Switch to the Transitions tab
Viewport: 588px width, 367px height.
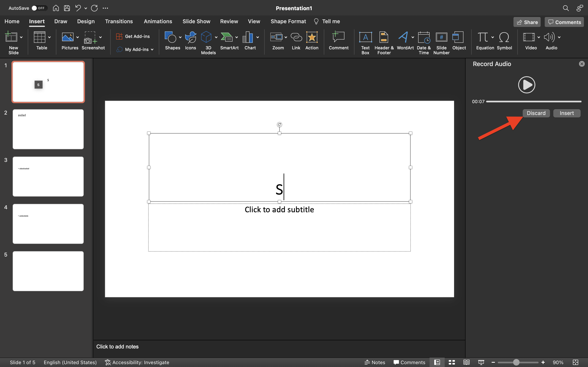click(x=119, y=21)
